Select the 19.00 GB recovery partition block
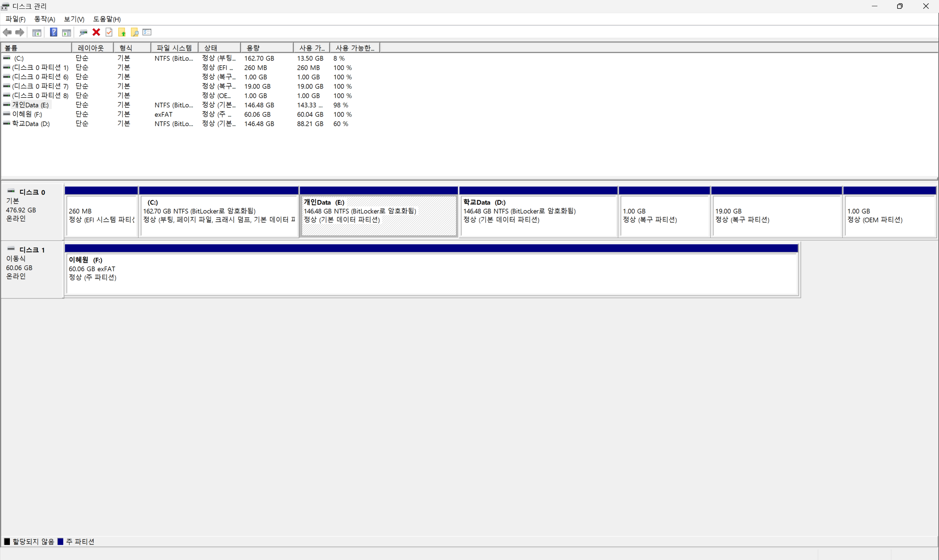The height and width of the screenshot is (560, 939). click(x=776, y=216)
